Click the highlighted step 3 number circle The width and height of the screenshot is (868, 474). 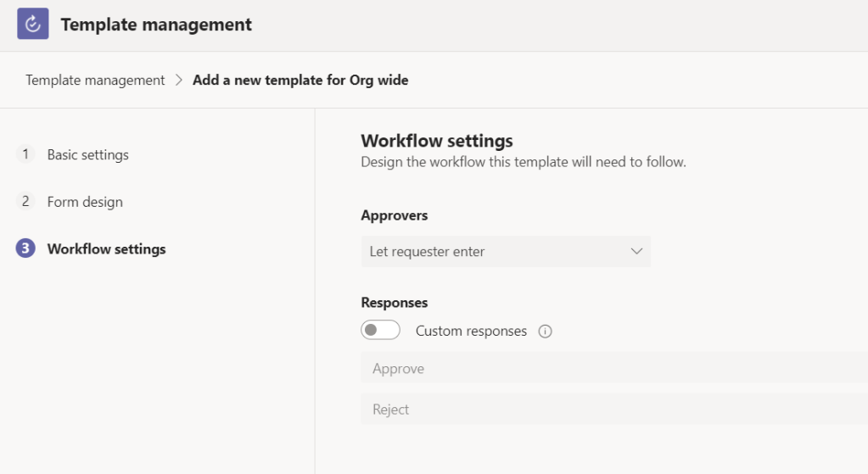click(25, 249)
